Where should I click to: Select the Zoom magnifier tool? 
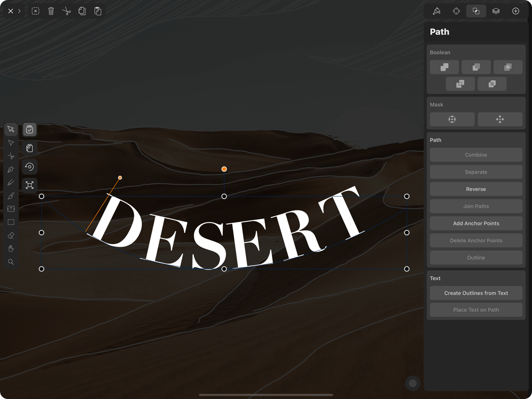[11, 262]
